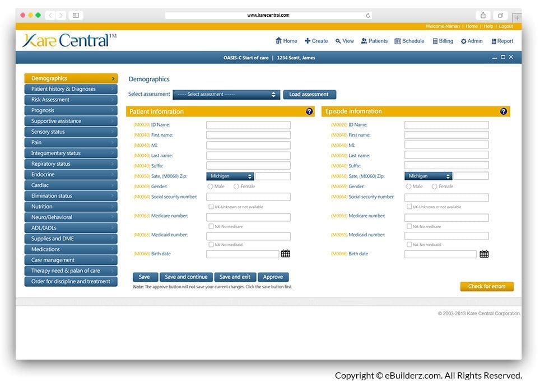
Task: Toggle the browser sidebar button
Action: 76,15
